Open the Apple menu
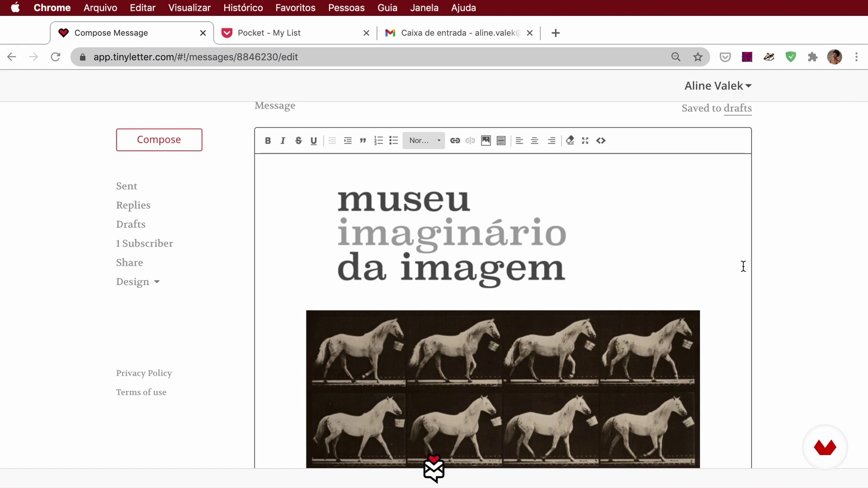868x488 pixels. pyautogui.click(x=15, y=8)
